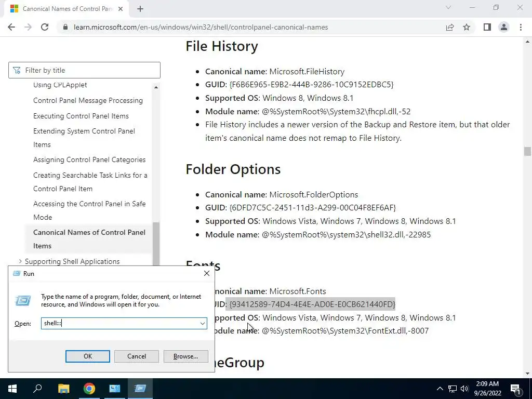
Task: Bookmark page with star icon
Action: [467, 27]
